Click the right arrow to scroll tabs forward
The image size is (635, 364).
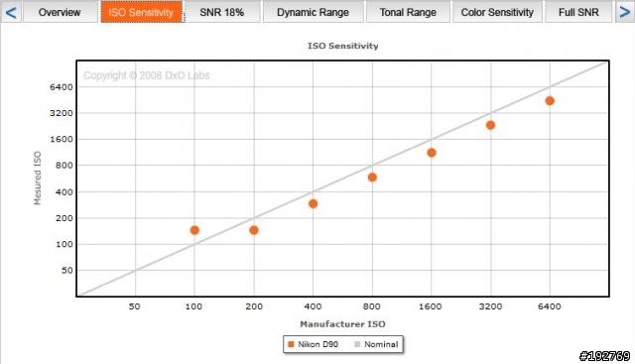click(624, 12)
